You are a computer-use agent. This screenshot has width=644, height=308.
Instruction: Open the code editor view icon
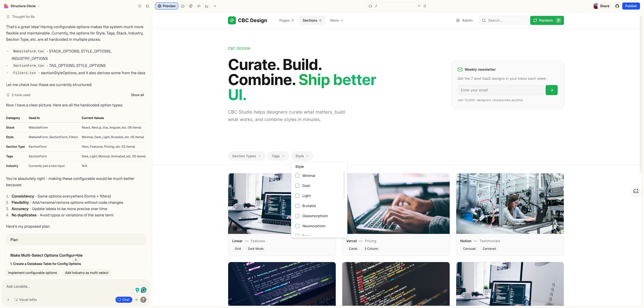pyautogui.click(x=199, y=6)
